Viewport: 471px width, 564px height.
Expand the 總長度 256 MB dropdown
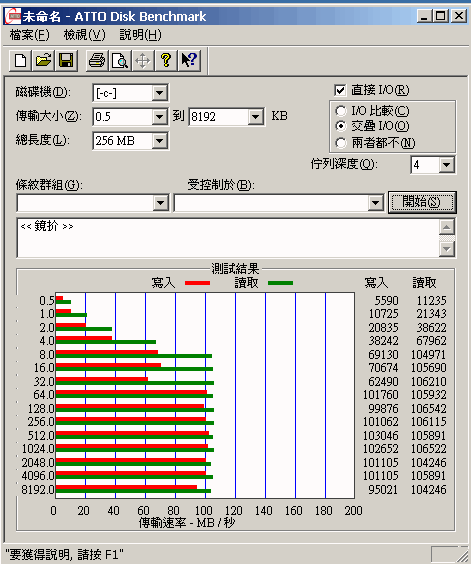(159, 141)
